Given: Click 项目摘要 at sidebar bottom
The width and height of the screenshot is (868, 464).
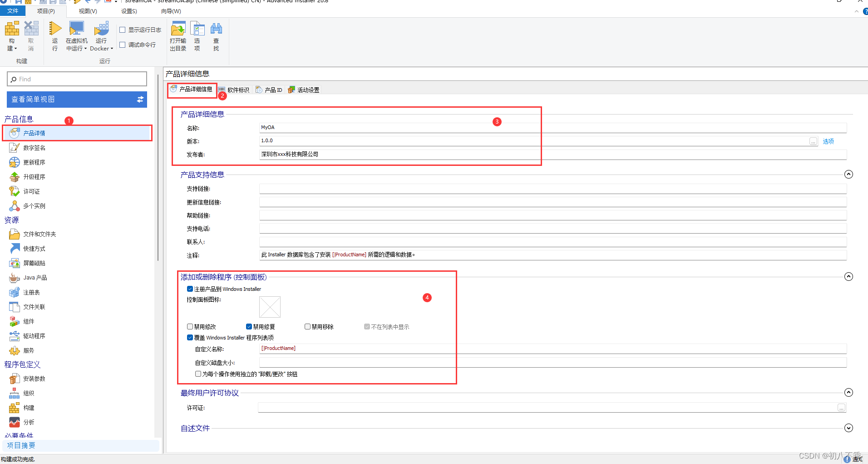Looking at the screenshot, I should (x=82, y=445).
